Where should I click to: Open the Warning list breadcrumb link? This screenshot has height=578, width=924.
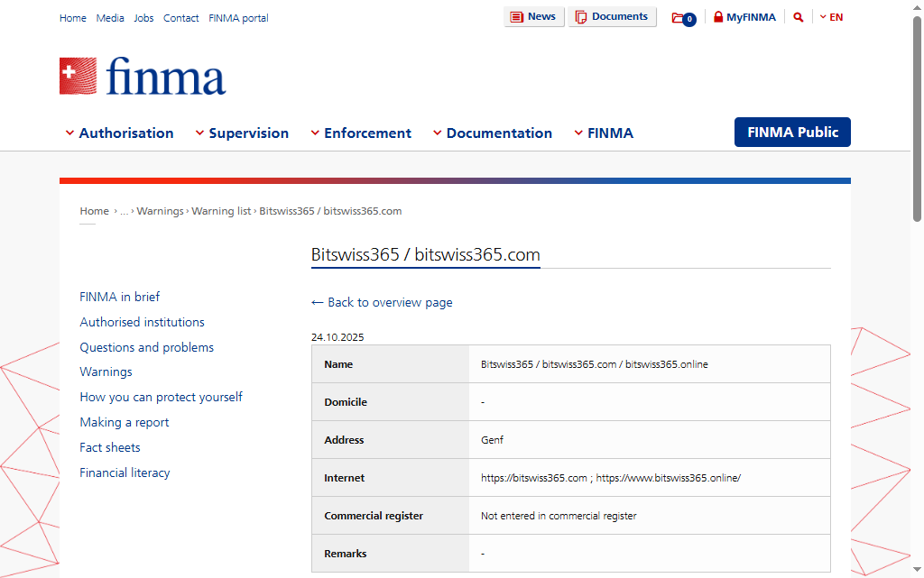(x=221, y=210)
